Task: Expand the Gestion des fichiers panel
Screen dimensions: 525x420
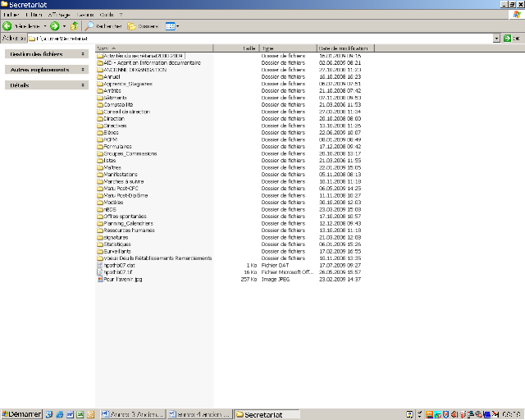Action: coord(47,54)
